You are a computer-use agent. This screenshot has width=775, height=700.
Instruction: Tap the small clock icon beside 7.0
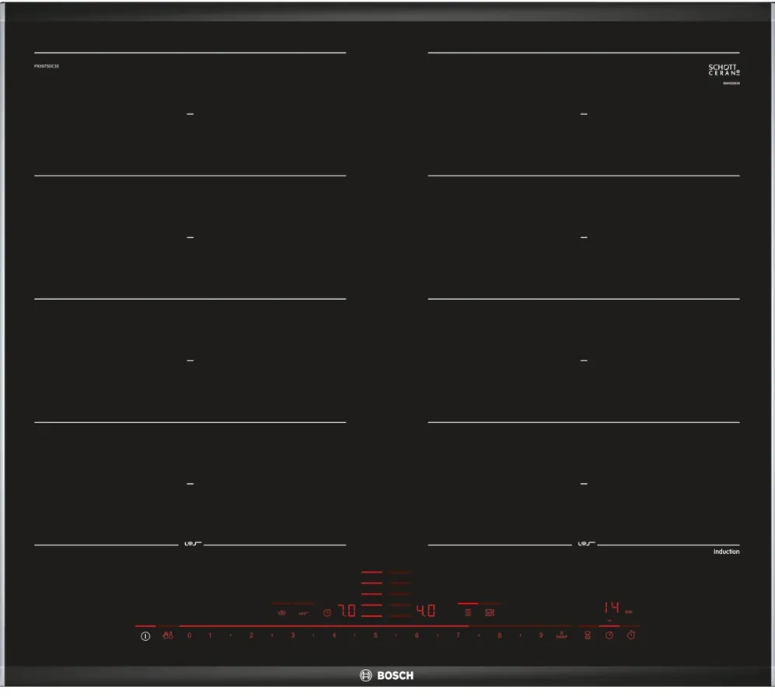[327, 612]
